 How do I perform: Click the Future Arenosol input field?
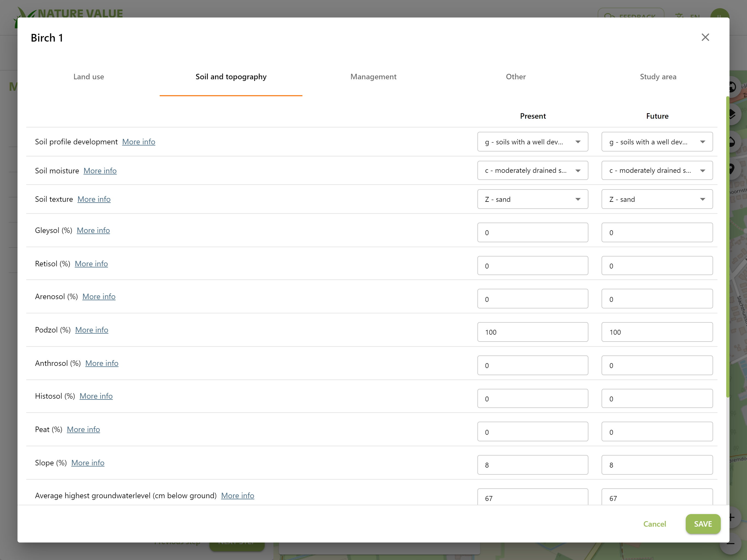click(657, 299)
